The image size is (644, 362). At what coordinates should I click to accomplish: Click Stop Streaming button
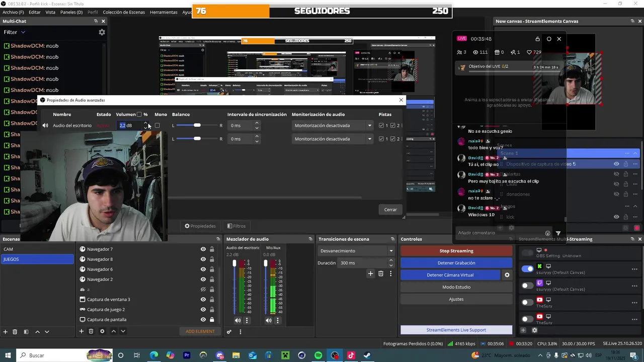pyautogui.click(x=456, y=251)
